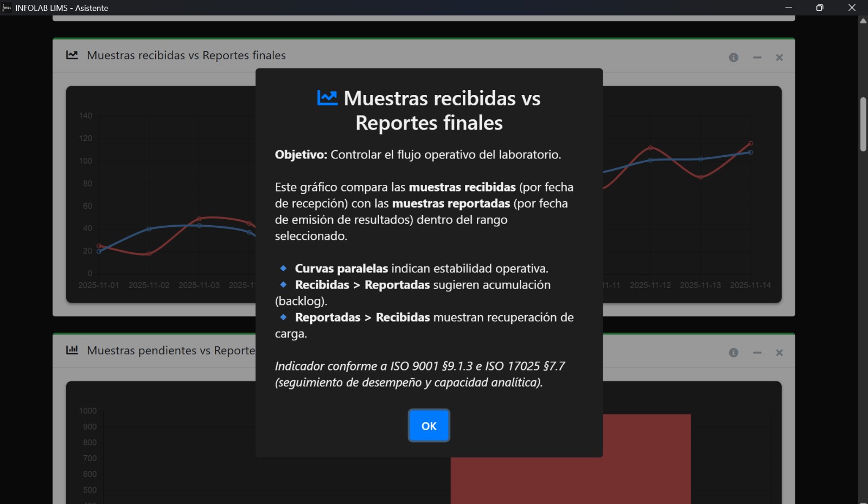Click bar chart icon beside Muestras pendientes

pyautogui.click(x=72, y=350)
